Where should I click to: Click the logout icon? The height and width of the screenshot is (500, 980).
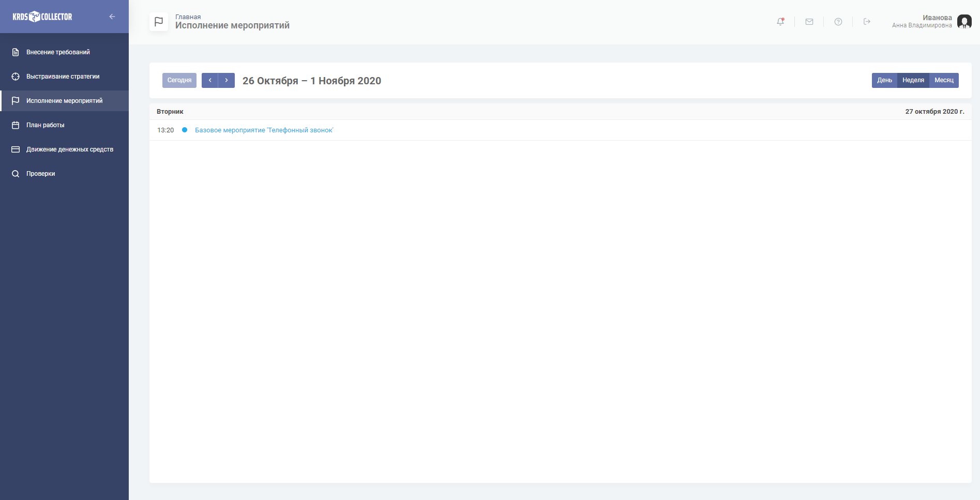[867, 22]
